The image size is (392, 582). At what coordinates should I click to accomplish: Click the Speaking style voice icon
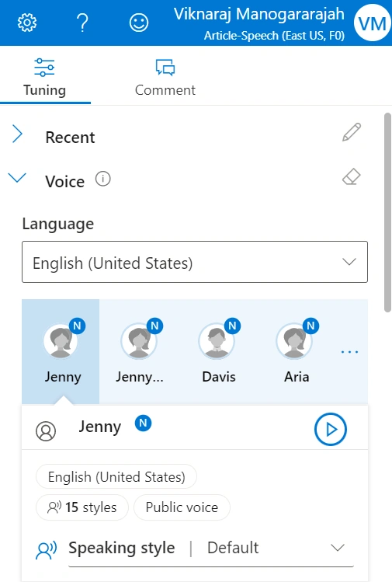coord(46,549)
